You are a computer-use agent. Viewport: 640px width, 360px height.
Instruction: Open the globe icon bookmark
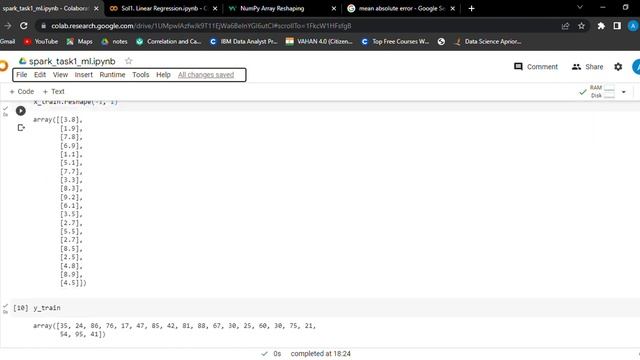pos(441,41)
